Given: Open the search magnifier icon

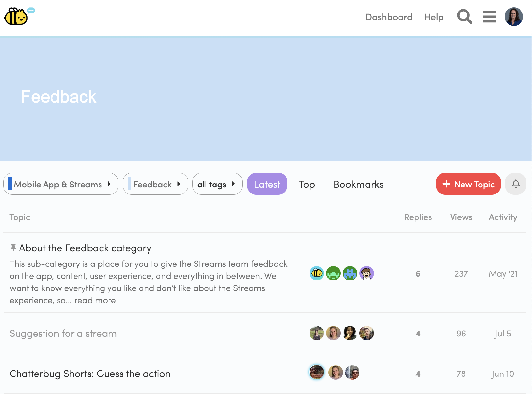Looking at the screenshot, I should click(x=464, y=17).
